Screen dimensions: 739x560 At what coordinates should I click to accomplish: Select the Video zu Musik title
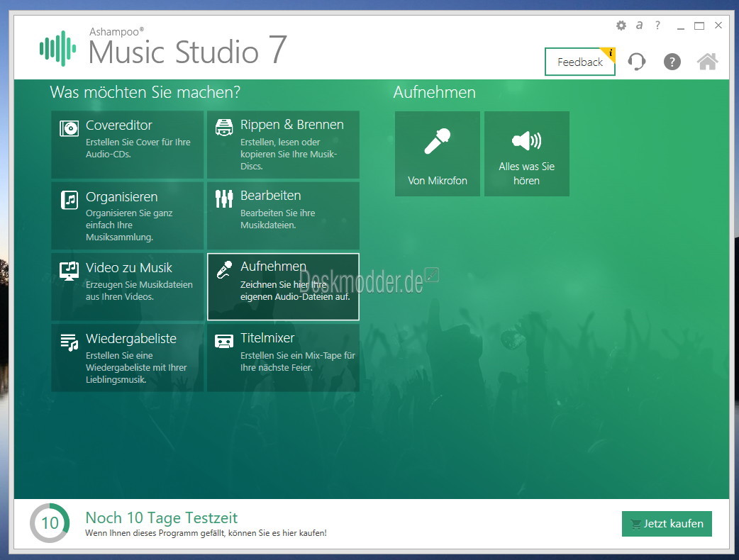click(x=128, y=267)
